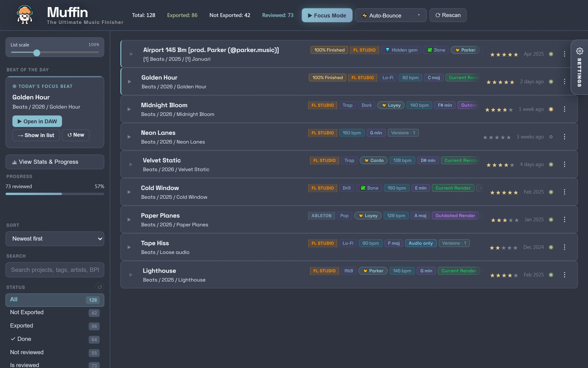This screenshot has height=368, width=588.
Task: Click the star rating of Velvet Static
Action: [x=500, y=165]
